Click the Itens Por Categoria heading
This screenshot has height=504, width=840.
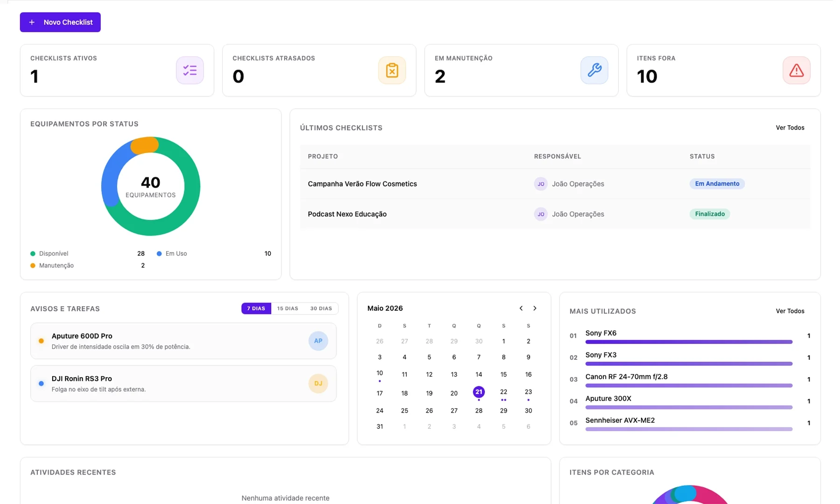click(612, 472)
